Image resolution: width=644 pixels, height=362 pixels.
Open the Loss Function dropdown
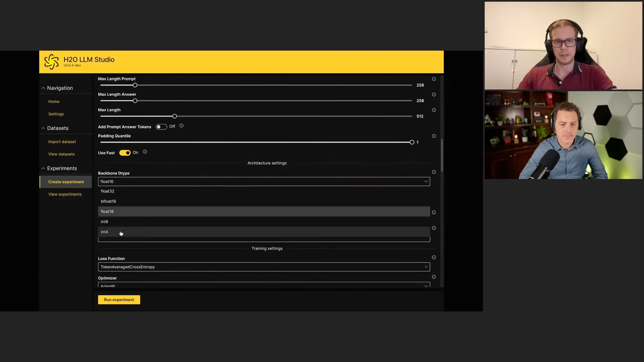click(264, 267)
